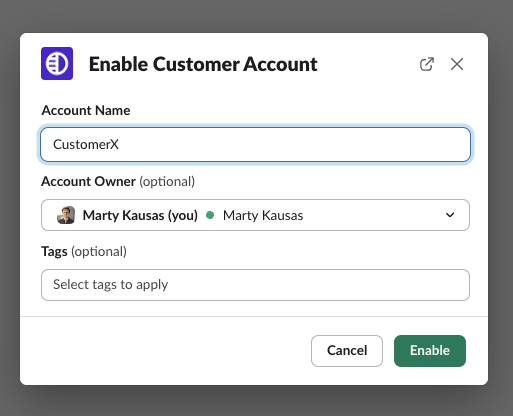Screen dimensions: 513x416
Task: Click "(optional)" next to Tags
Action: [x=99, y=252]
